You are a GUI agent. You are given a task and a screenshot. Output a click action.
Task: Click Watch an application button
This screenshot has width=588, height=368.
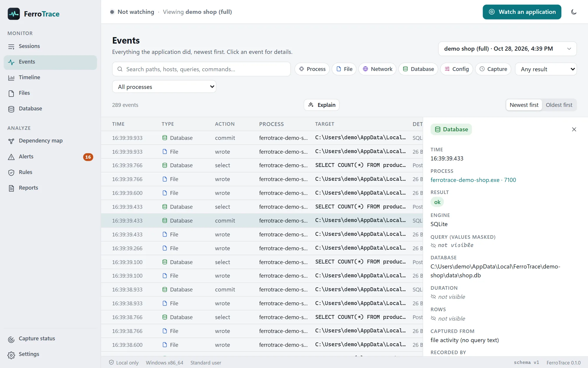point(522,12)
